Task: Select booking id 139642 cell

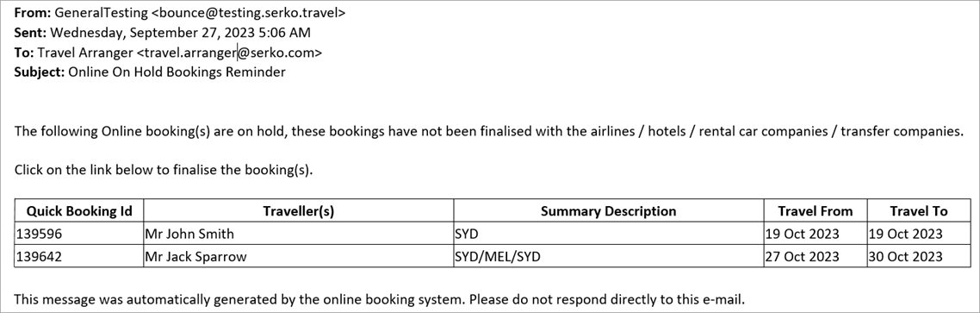Action: tap(78, 256)
